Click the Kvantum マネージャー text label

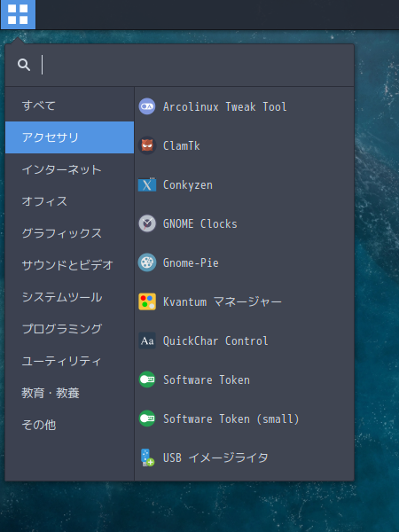pos(223,302)
